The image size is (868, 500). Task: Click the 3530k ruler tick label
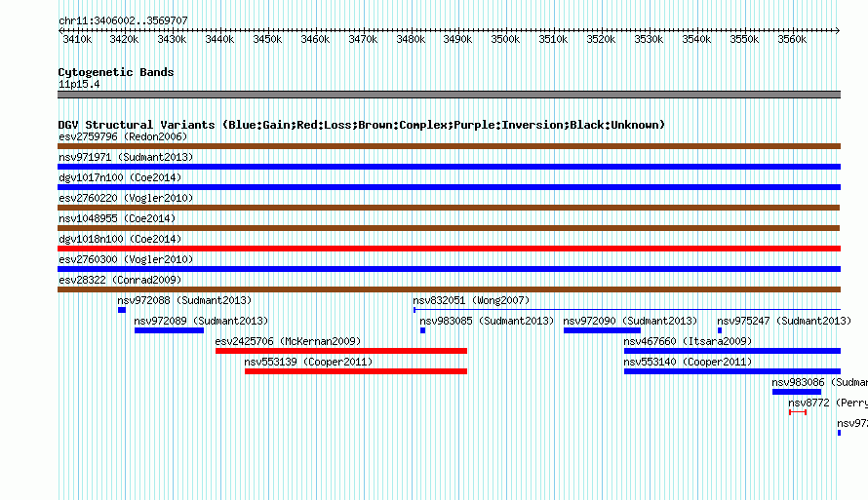click(x=649, y=39)
